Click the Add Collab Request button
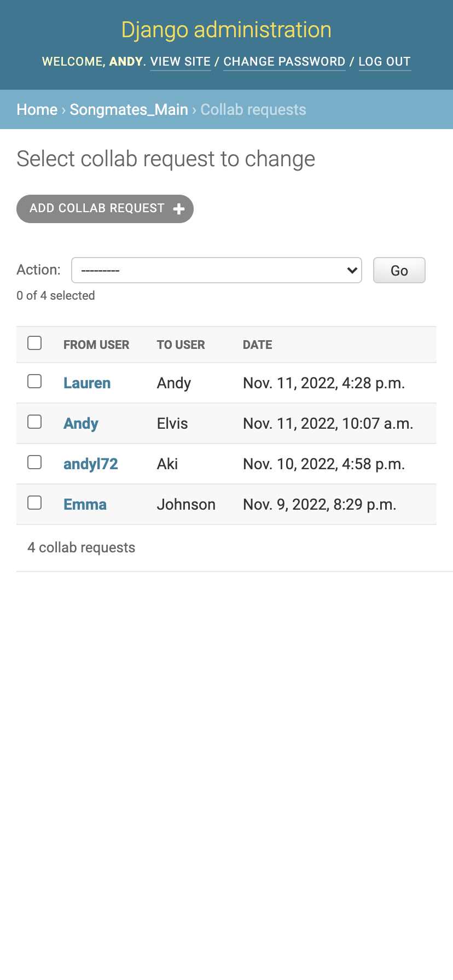Screen dimensions: 453x980 (x=105, y=209)
